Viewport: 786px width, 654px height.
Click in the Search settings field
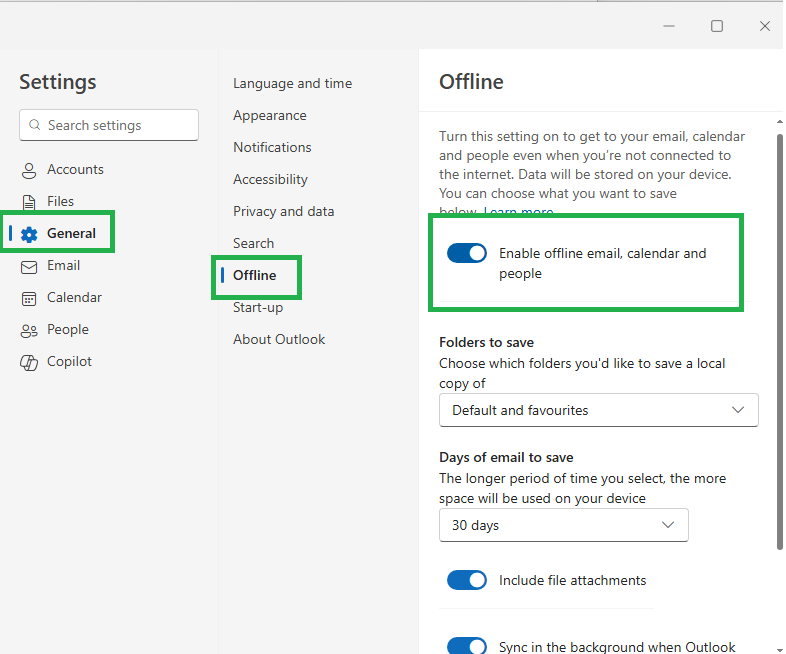point(109,125)
